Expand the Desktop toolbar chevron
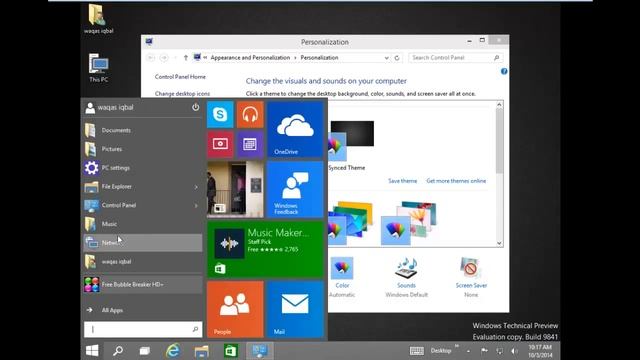The image size is (640, 360). point(457,346)
